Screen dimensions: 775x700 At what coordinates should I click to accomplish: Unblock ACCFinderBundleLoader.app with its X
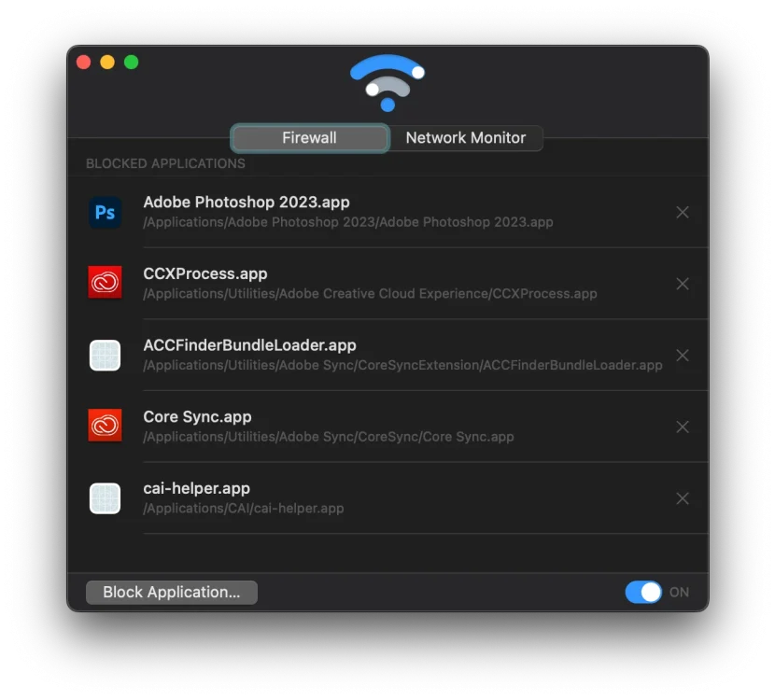pos(683,356)
